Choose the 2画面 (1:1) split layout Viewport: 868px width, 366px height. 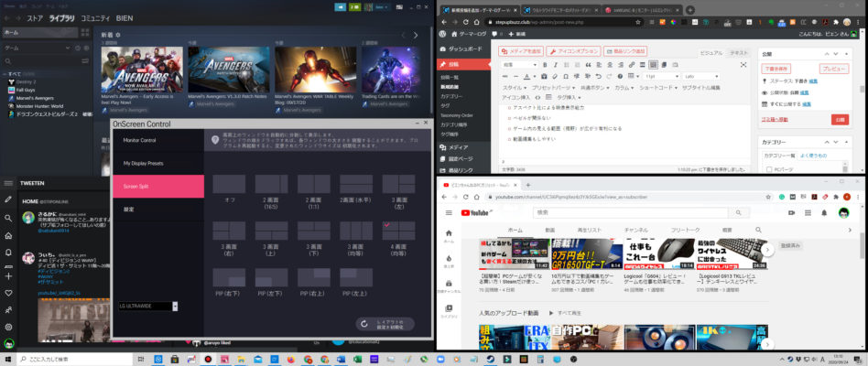pyautogui.click(x=313, y=184)
